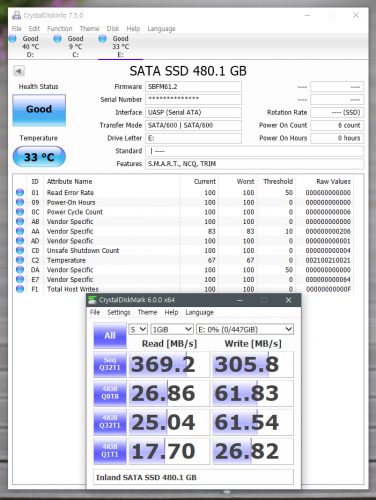
Task: Open the Language menu in CrystalDiskMark
Action: (199, 313)
